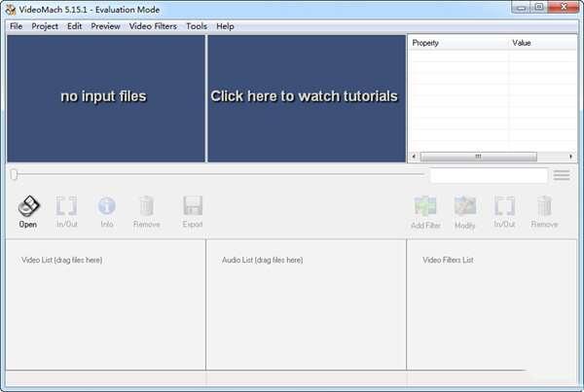Viewport: 584px width, 392px height.
Task: Click 'Click here to watch tutorials' panel
Action: [x=307, y=98]
